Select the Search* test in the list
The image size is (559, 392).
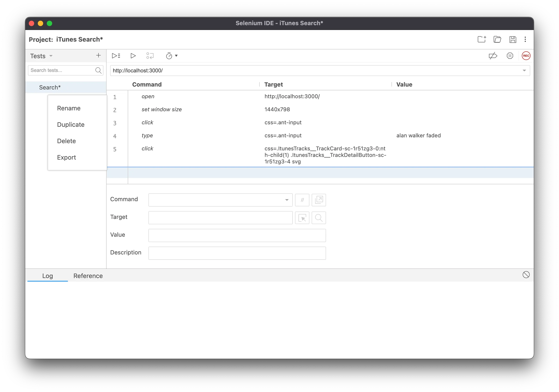[x=66, y=87]
